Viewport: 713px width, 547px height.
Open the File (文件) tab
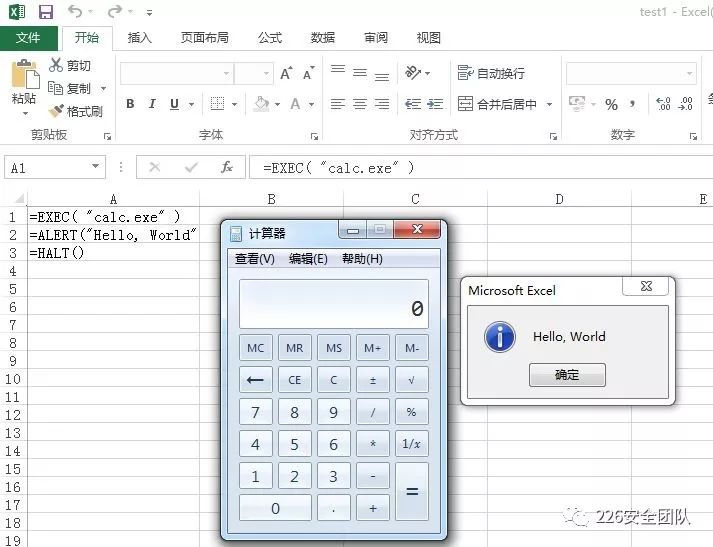point(28,38)
